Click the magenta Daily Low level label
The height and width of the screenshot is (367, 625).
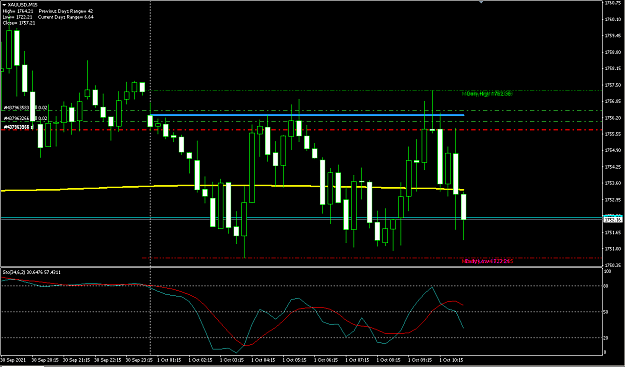click(x=487, y=261)
